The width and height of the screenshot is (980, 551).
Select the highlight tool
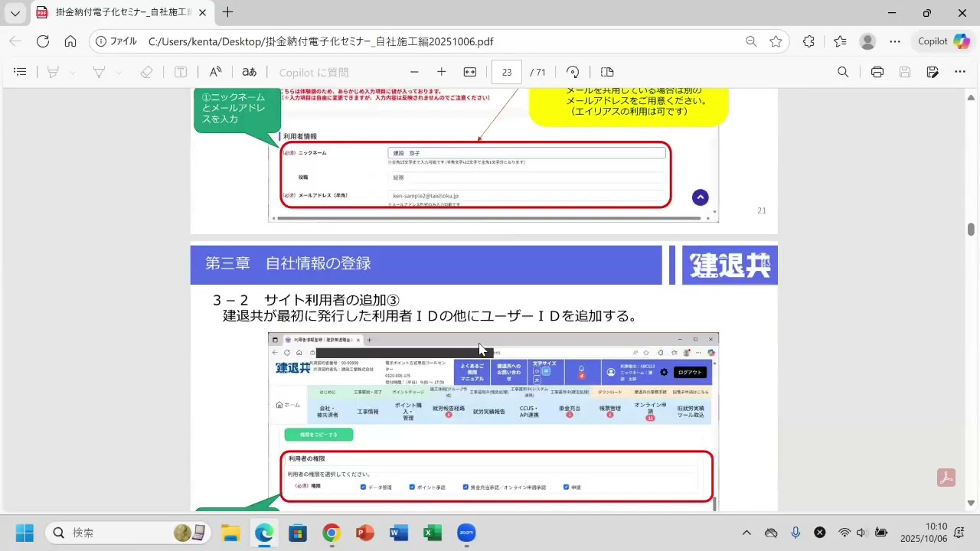(x=53, y=72)
